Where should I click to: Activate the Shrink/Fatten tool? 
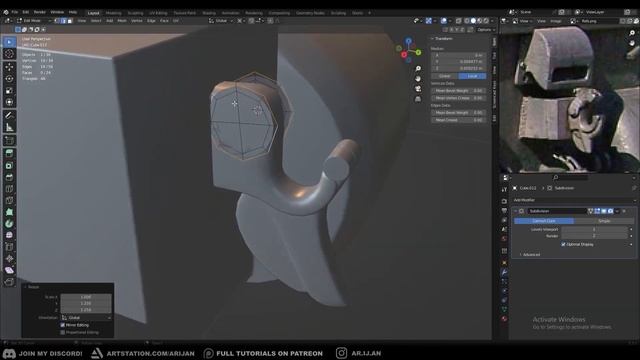[x=9, y=259]
